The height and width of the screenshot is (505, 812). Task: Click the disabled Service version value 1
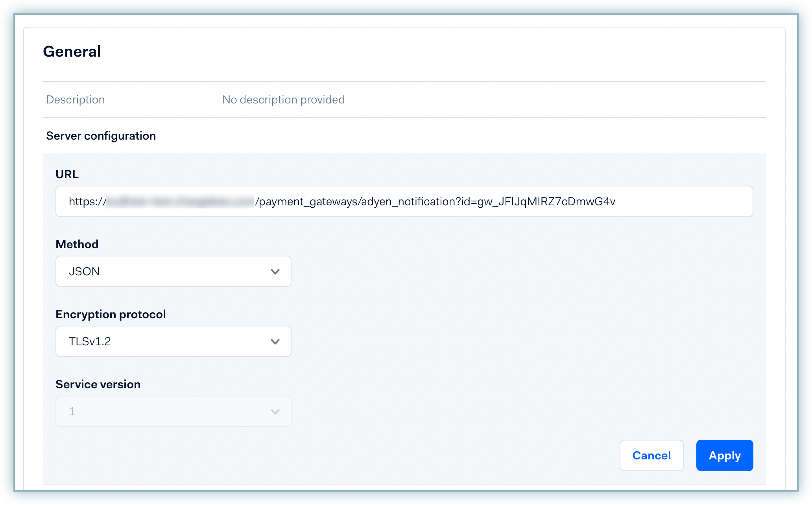(x=72, y=411)
